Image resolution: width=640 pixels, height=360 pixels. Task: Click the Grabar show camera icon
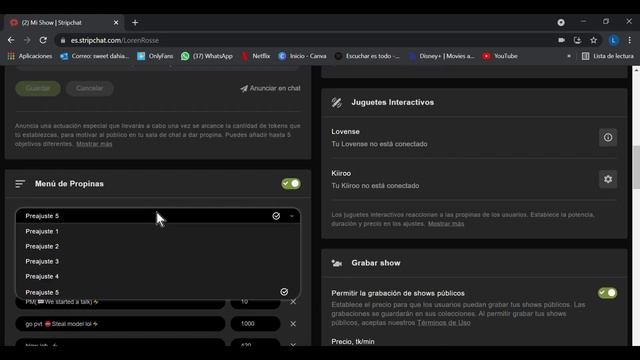[x=337, y=263]
